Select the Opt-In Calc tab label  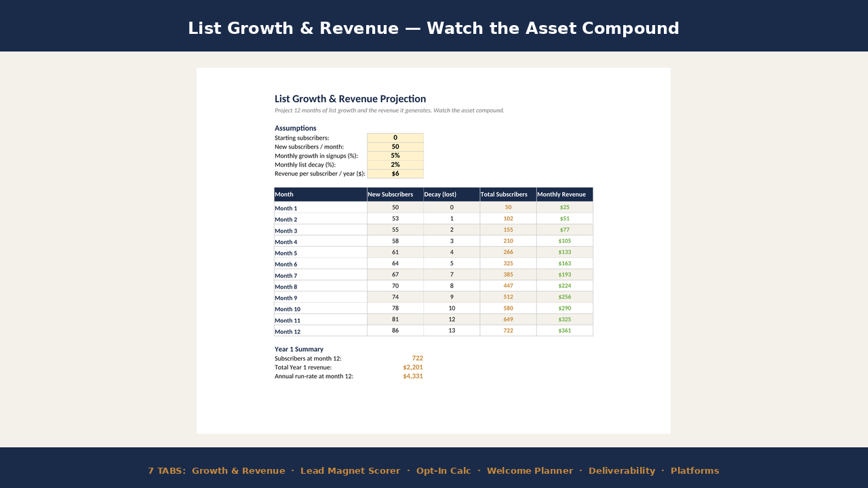443,470
